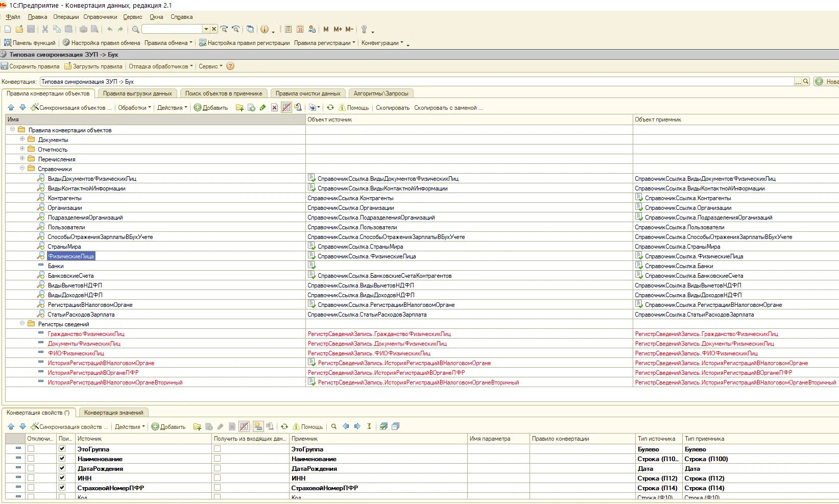Click the round info icon in the main toolbar
839x504 pixels.
265,29
